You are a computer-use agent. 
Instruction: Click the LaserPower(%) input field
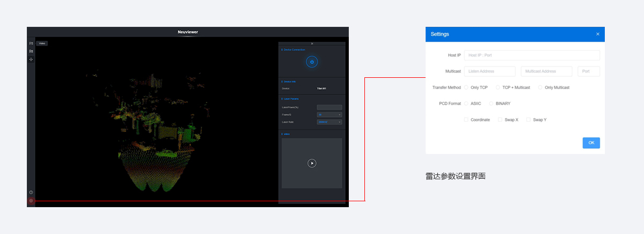click(330, 107)
